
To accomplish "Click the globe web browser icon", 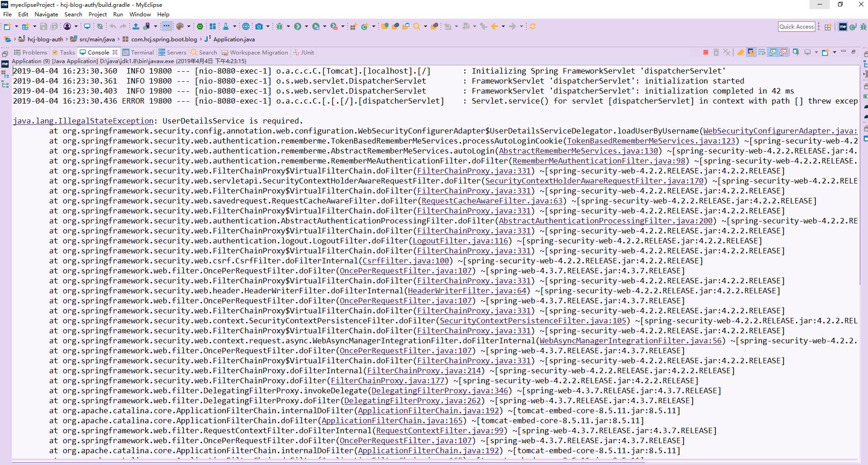I will pyautogui.click(x=246, y=27).
